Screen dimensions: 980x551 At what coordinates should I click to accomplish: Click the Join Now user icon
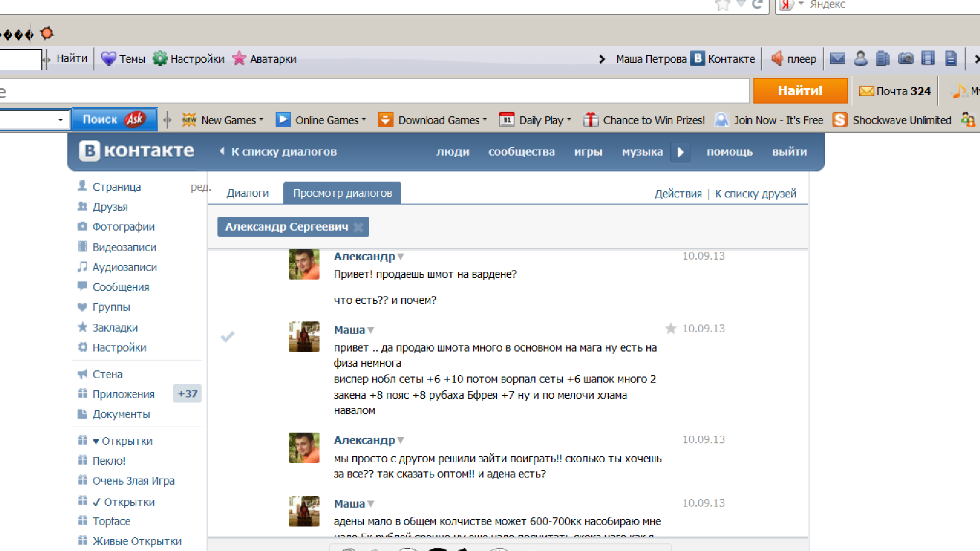coord(722,120)
